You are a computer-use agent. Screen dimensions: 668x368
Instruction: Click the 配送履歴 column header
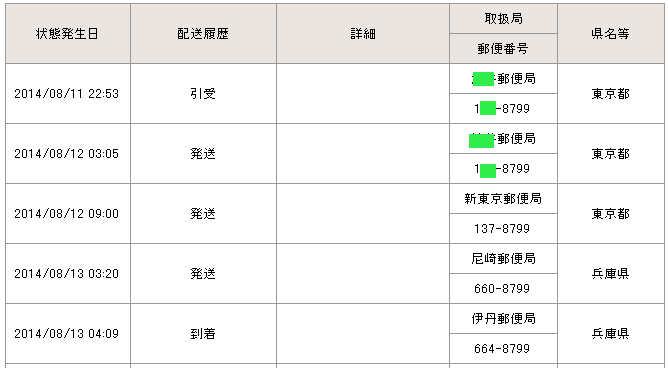coord(203,34)
